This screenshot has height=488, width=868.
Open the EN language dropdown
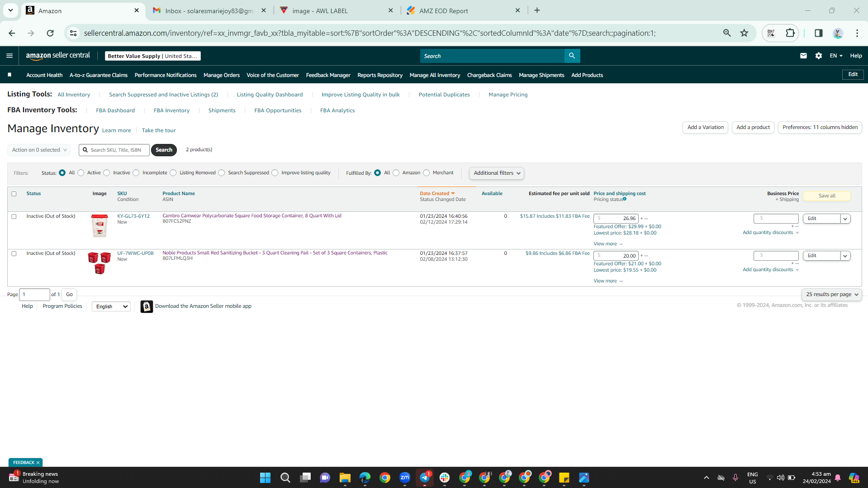point(836,56)
